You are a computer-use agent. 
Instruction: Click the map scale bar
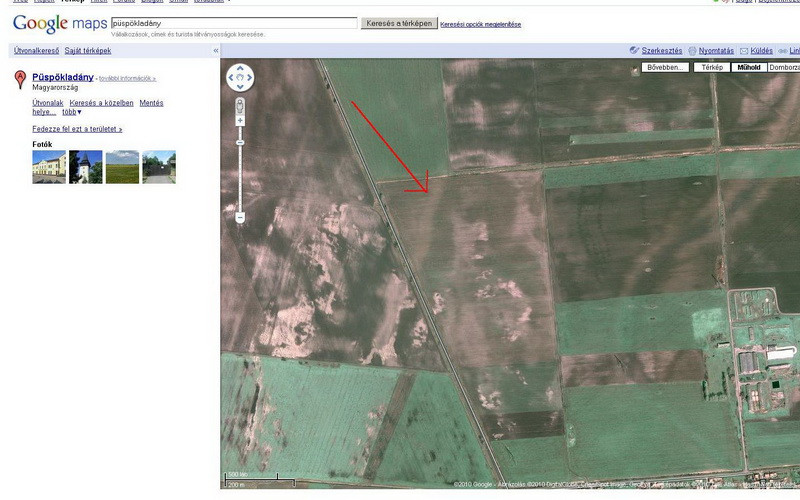[260, 480]
